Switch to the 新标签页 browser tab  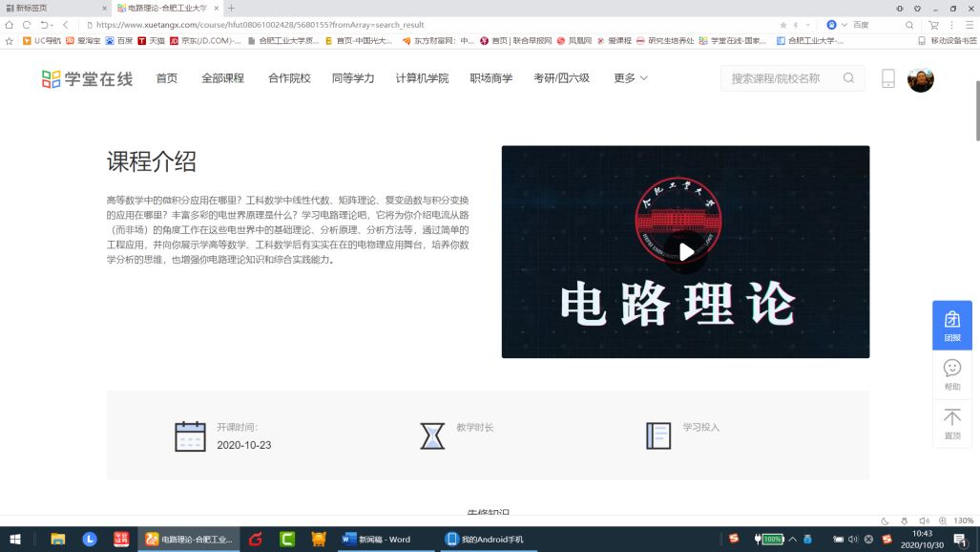[52, 8]
